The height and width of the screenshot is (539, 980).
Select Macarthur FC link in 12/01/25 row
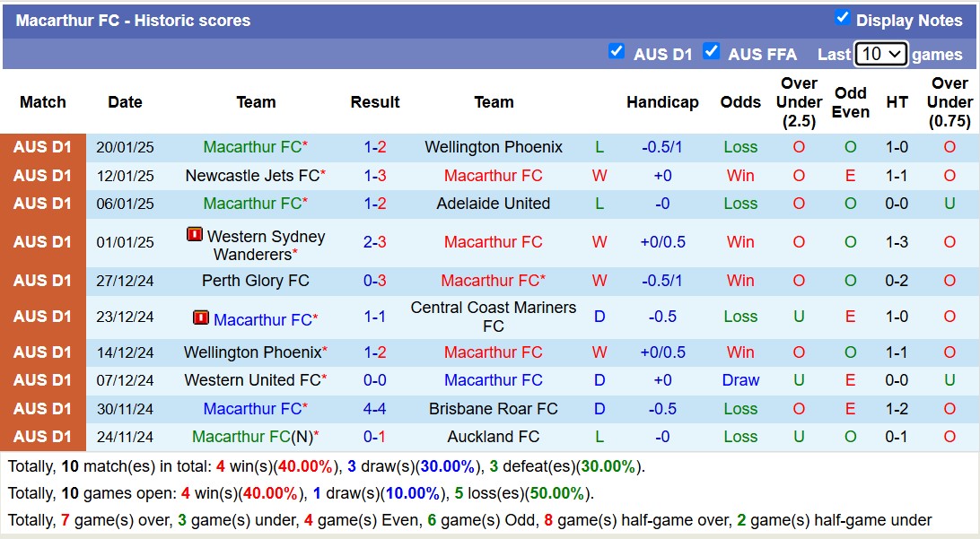pyautogui.click(x=493, y=176)
